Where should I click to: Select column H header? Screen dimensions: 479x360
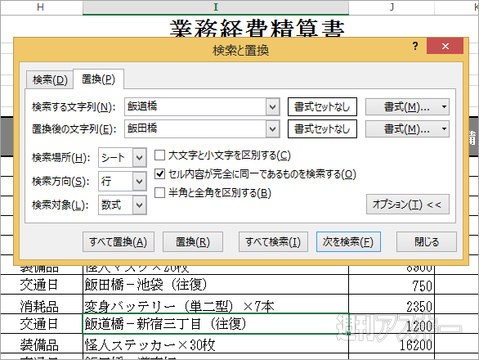tap(41, 7)
